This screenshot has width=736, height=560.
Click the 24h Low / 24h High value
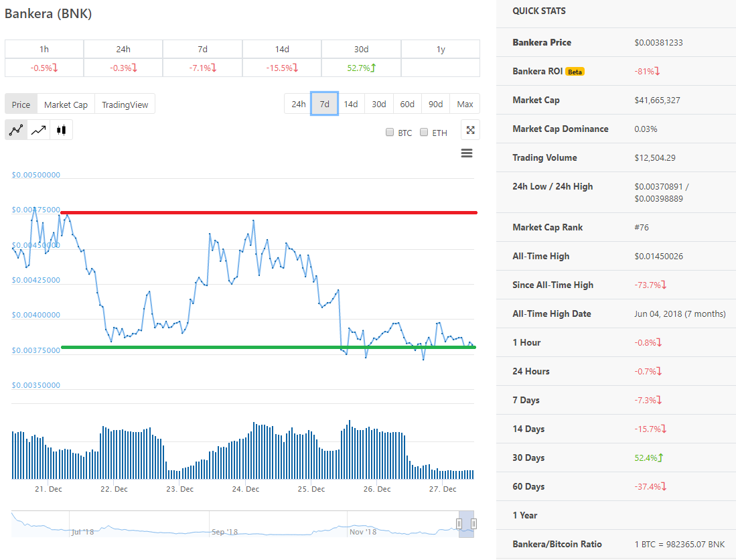coord(662,192)
